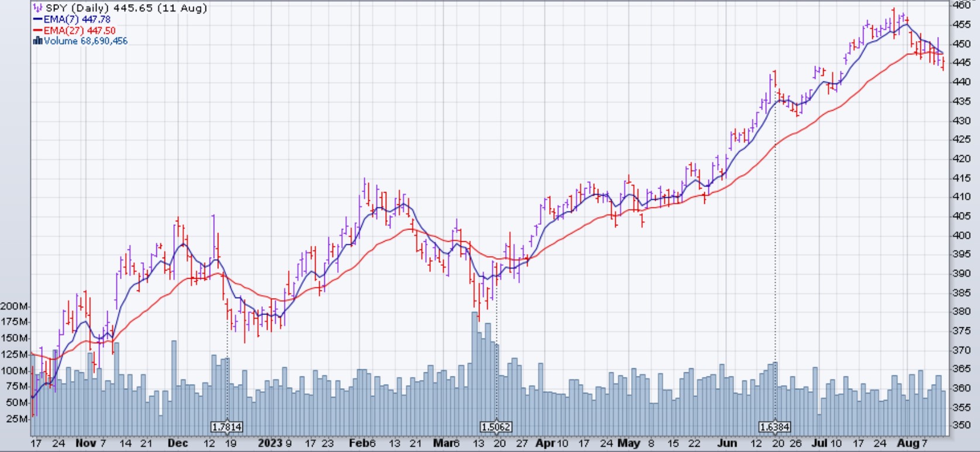Image resolution: width=980 pixels, height=452 pixels.
Task: Click the Jun label on the date axis
Action: pyautogui.click(x=727, y=443)
